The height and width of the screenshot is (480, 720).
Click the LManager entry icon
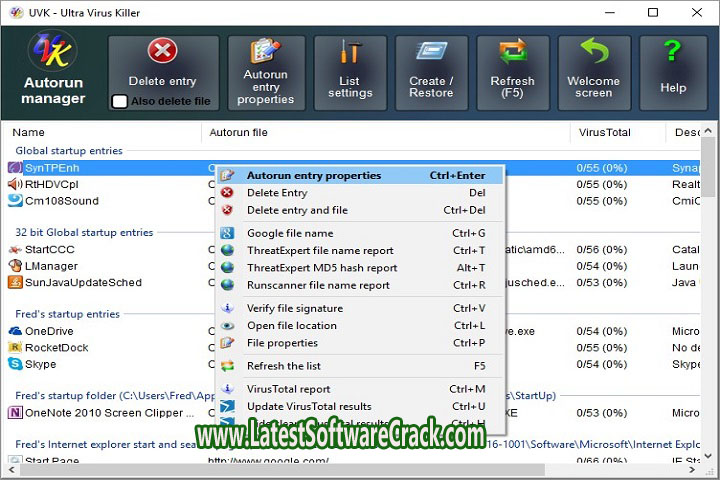pos(15,265)
